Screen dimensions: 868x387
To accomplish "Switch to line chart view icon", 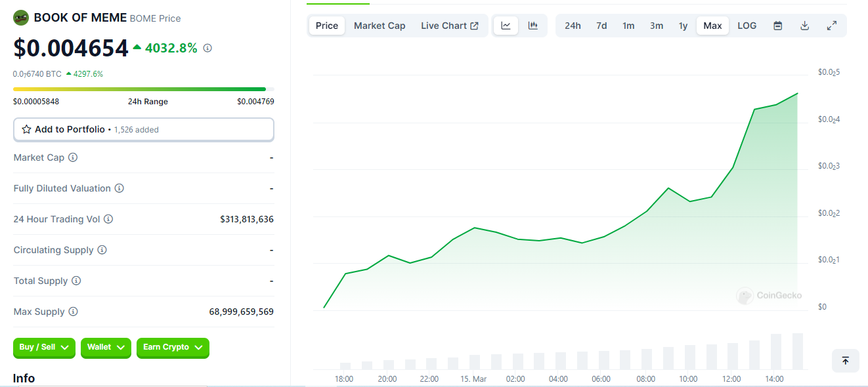I will click(506, 26).
